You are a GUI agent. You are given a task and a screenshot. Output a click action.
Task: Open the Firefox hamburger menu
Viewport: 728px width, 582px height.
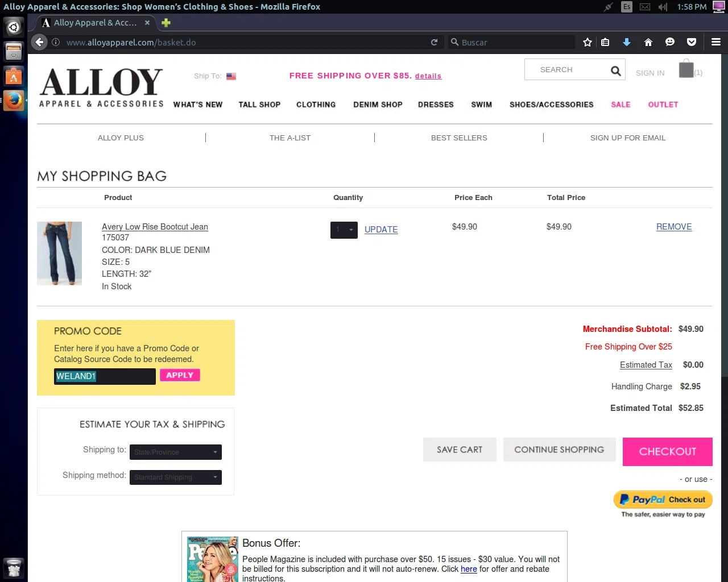coord(716,42)
